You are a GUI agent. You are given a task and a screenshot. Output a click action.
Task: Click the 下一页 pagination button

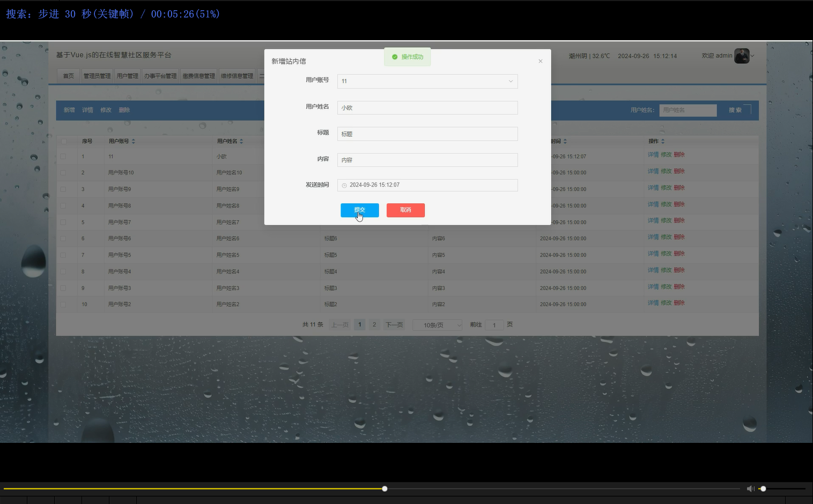coord(395,325)
